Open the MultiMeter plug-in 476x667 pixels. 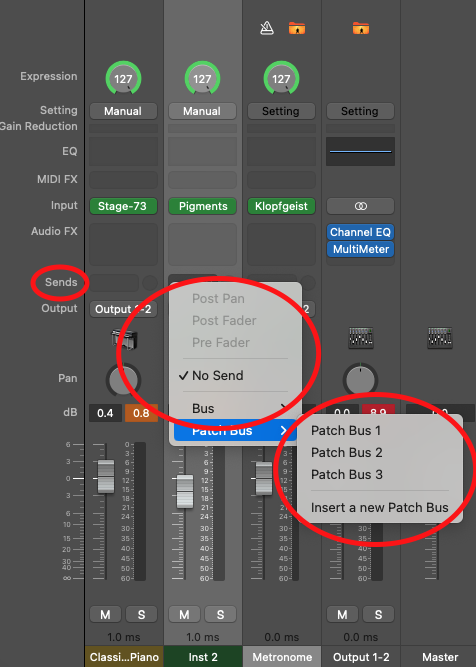(x=360, y=249)
